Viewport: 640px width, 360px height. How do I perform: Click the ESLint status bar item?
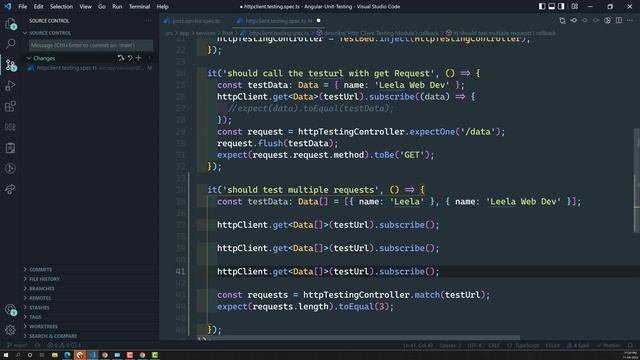pos(553,345)
